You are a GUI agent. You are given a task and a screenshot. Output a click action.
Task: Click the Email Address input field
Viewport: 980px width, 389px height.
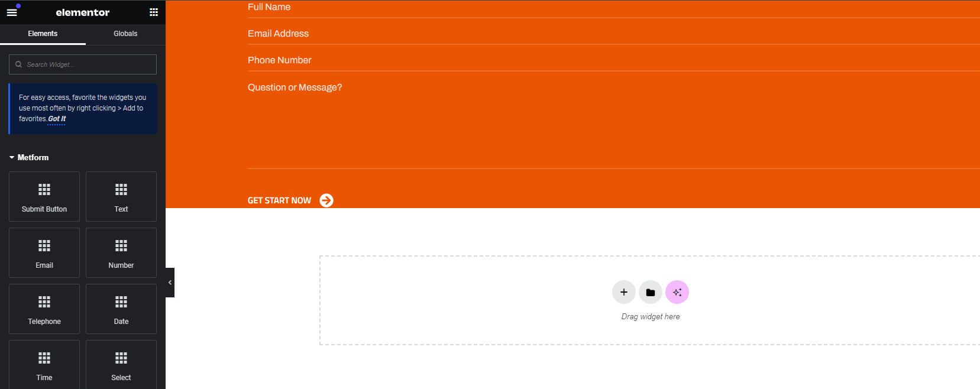(614, 34)
